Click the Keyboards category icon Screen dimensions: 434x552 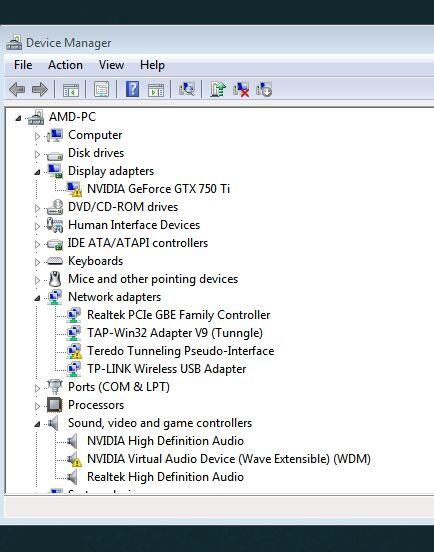[x=55, y=261]
